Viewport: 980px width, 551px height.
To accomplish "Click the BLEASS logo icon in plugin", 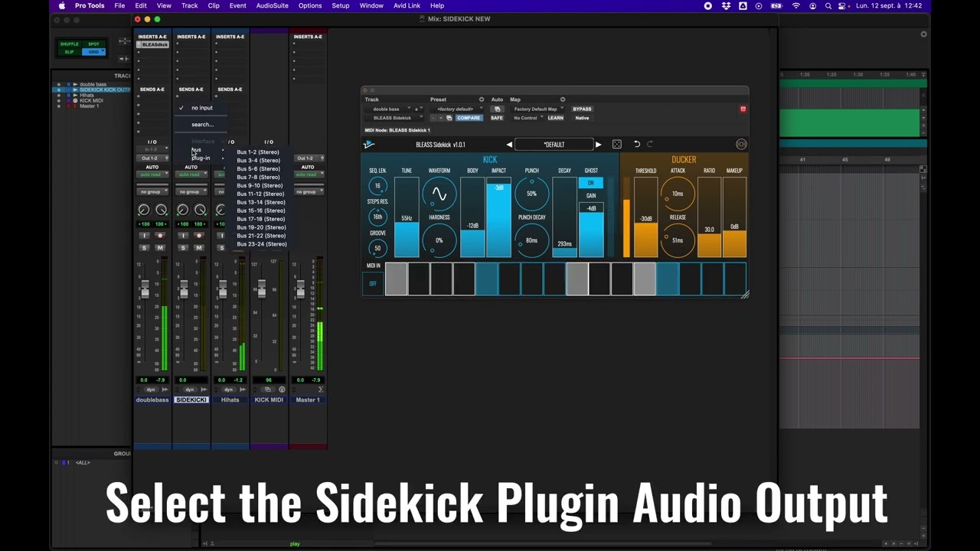I will (369, 145).
